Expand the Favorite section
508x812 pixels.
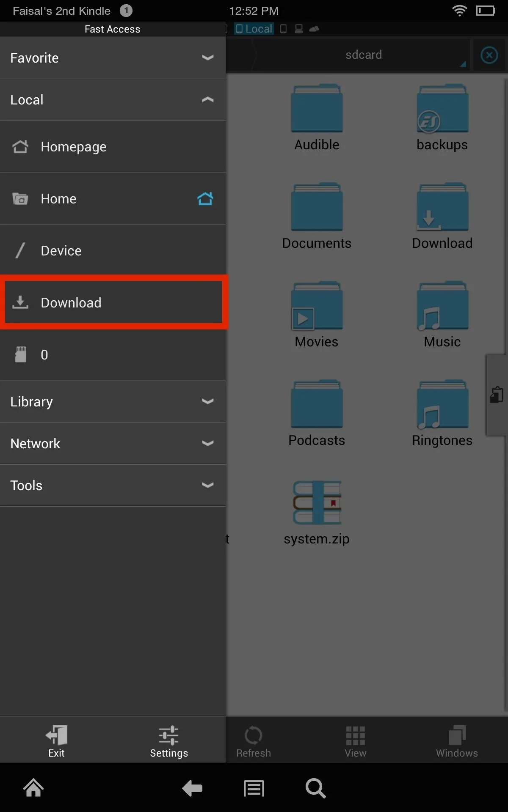[113, 58]
